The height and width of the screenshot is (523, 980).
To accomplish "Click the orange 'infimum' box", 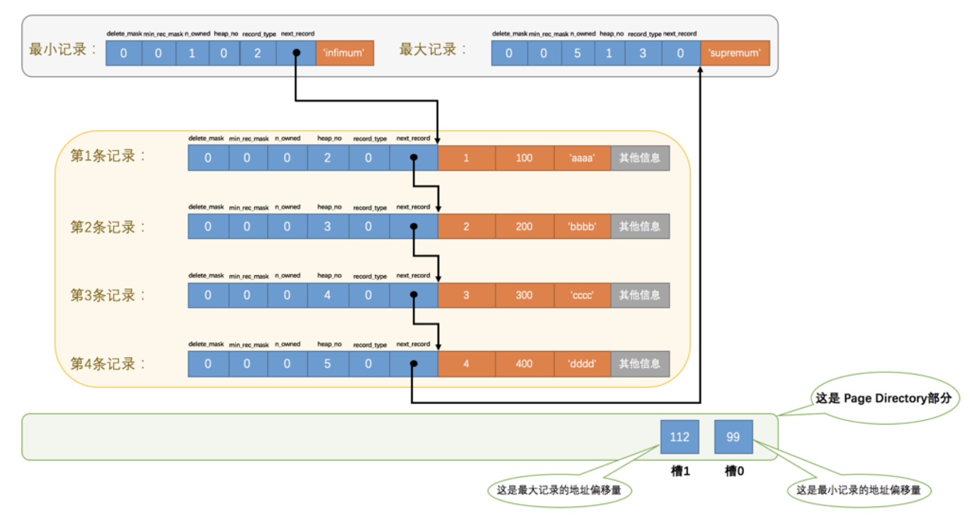I will point(344,53).
